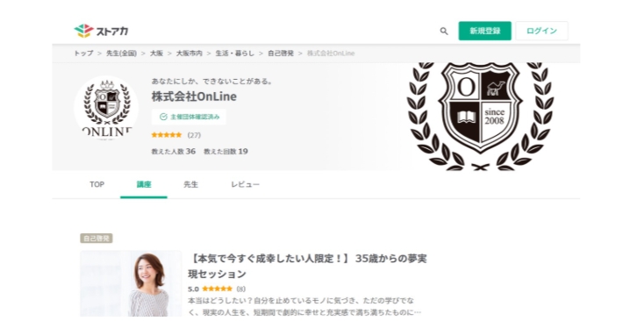The image size is (644, 321).
Task: Open the search magnifier icon
Action: pos(444,31)
